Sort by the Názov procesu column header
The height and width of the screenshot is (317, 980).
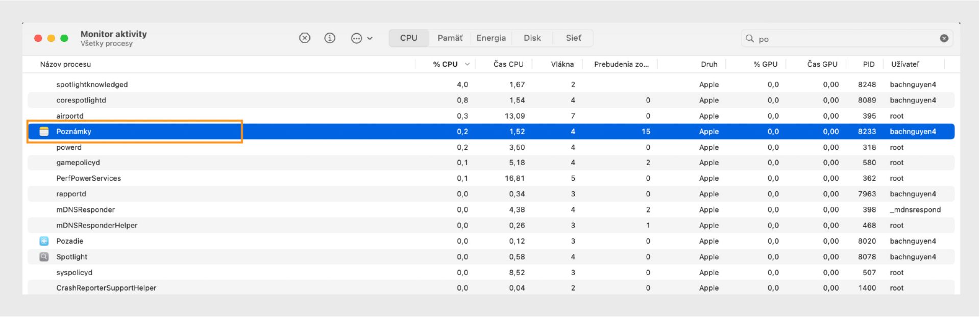coord(65,64)
